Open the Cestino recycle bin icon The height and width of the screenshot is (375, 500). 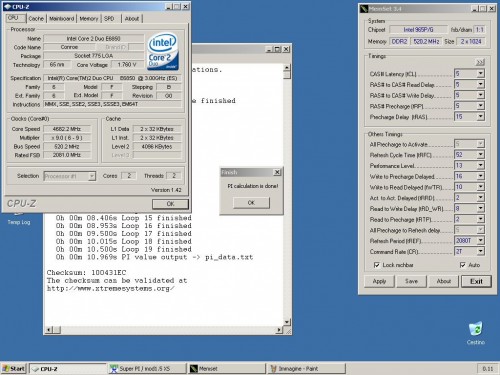tap(476, 332)
